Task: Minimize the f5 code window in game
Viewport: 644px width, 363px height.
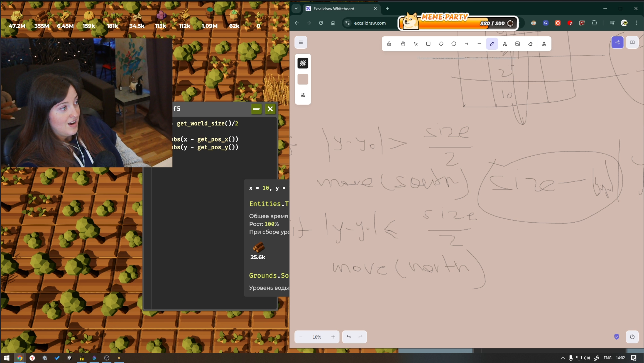Action: pos(256,109)
